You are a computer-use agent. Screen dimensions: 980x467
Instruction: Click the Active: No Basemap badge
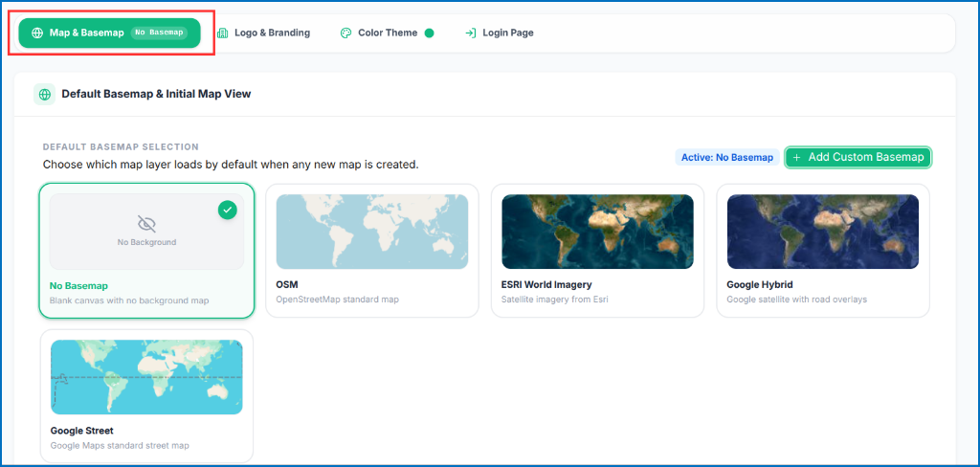click(x=727, y=158)
